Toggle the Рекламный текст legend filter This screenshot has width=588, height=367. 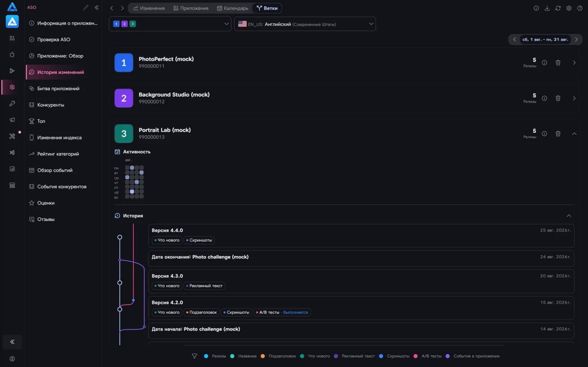pos(354,356)
